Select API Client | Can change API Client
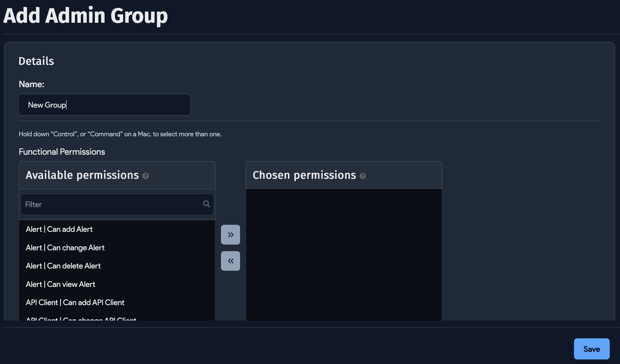 (x=81, y=319)
